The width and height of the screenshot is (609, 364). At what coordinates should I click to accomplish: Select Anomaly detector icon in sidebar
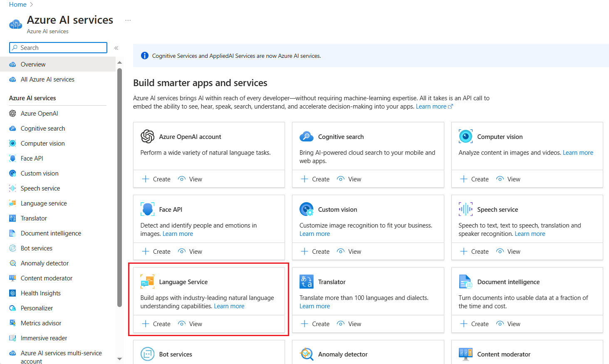[x=13, y=263]
